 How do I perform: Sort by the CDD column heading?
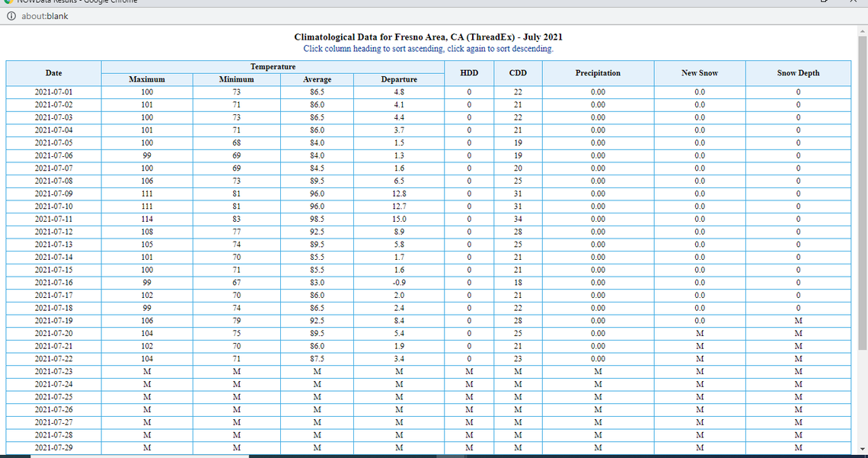pyautogui.click(x=518, y=72)
